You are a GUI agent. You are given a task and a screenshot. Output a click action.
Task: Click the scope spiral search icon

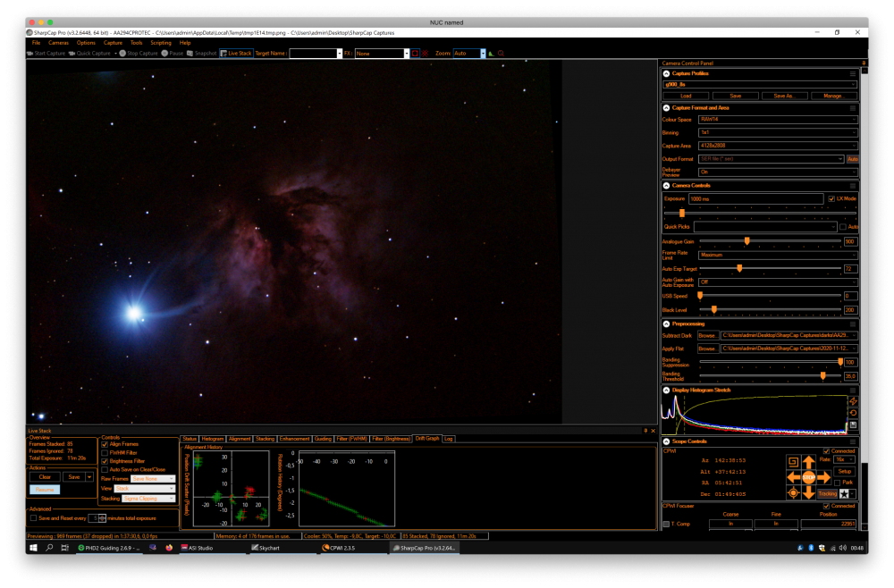coord(793,461)
